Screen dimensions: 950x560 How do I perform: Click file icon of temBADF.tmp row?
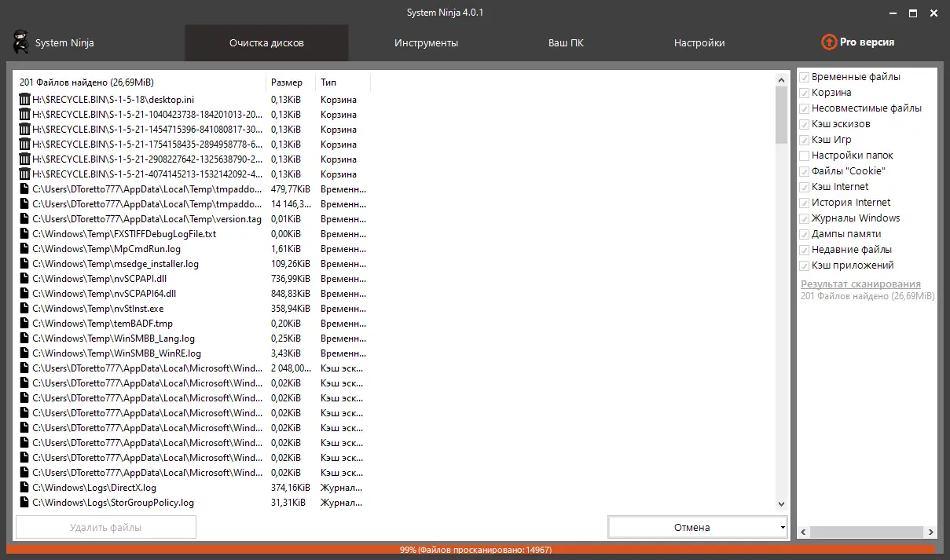coord(24,324)
